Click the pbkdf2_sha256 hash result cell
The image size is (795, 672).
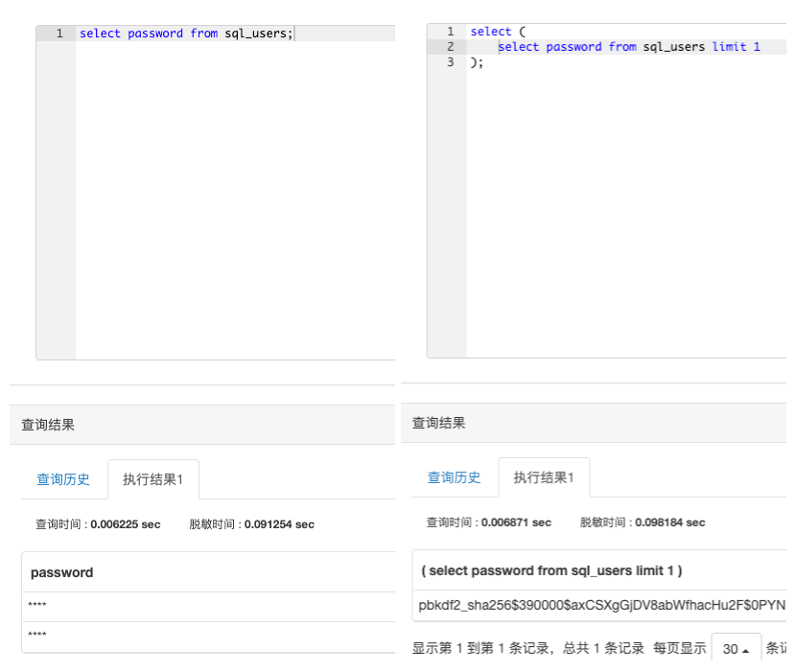pos(602,605)
